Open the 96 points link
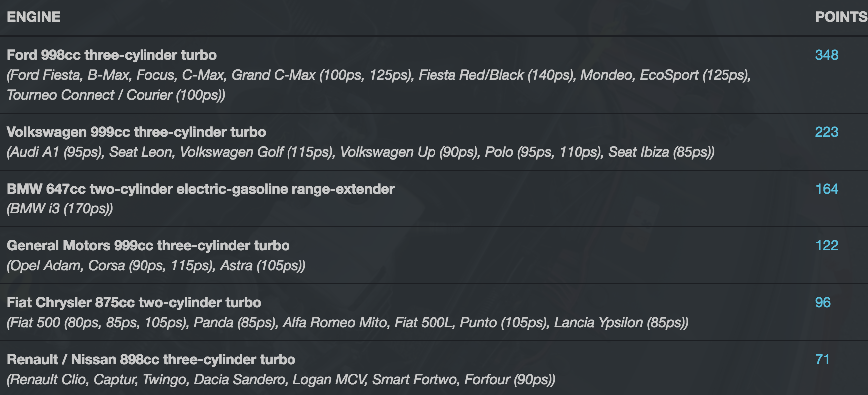The image size is (868, 395). [x=823, y=302]
